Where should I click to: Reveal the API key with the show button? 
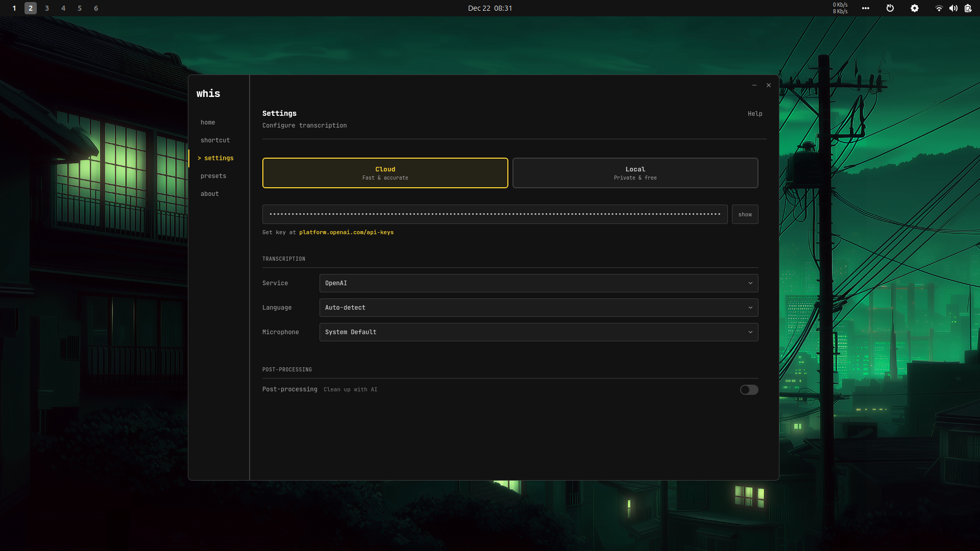(x=745, y=214)
